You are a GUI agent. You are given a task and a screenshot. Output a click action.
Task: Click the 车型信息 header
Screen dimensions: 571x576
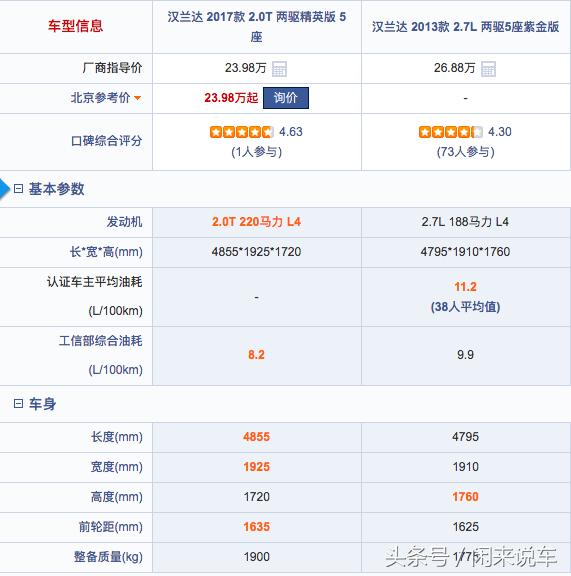click(x=75, y=26)
